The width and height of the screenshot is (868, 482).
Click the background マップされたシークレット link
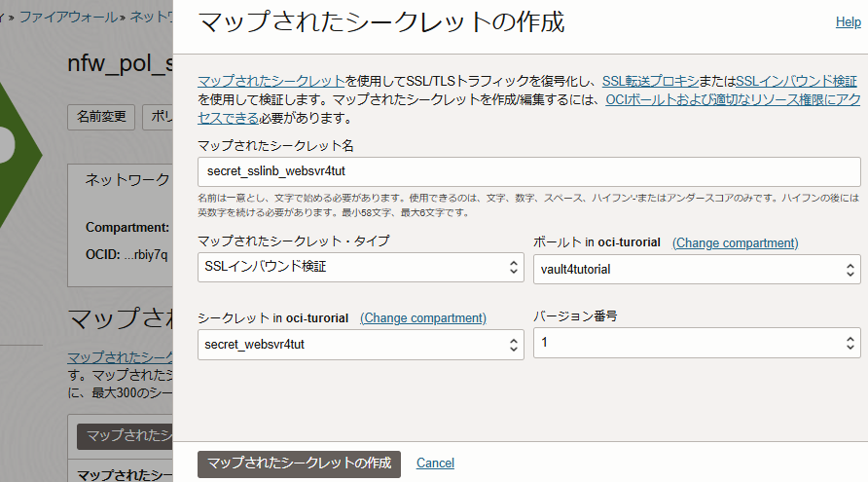[119, 357]
